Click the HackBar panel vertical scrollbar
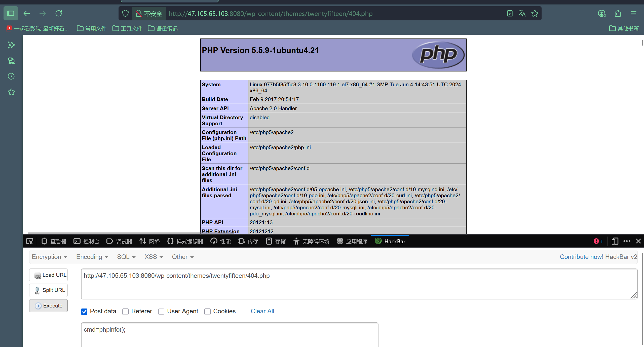The height and width of the screenshot is (347, 644). (642, 299)
